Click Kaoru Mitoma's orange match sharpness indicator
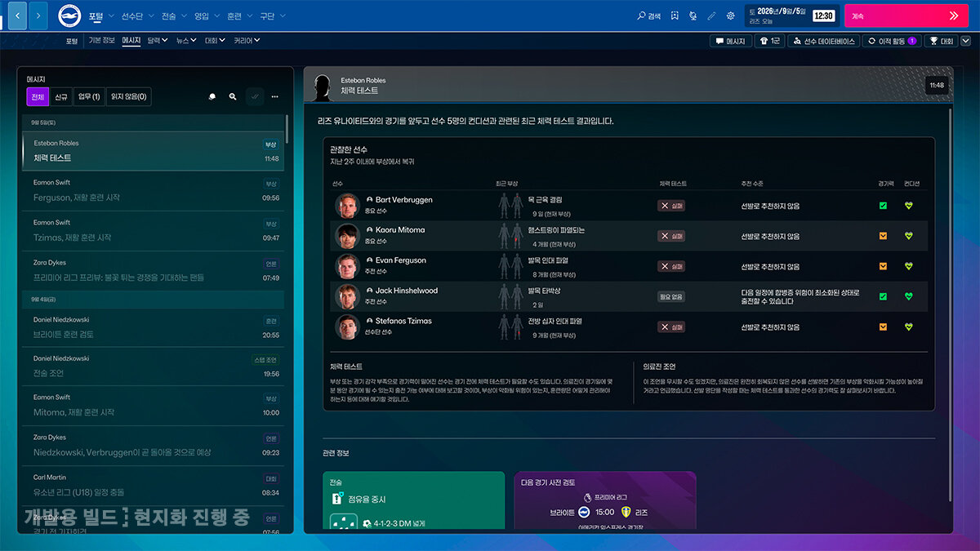980x551 pixels. tap(883, 236)
